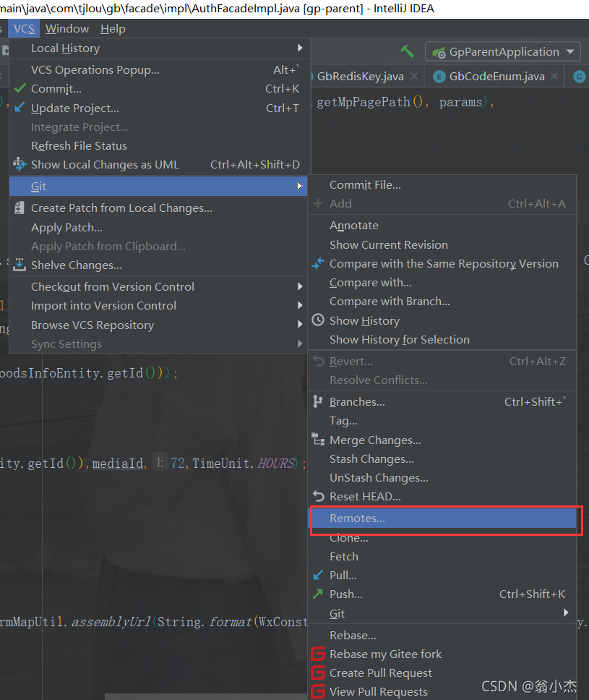Click the Show History clock icon
Image resolution: width=589 pixels, height=700 pixels.
click(318, 320)
